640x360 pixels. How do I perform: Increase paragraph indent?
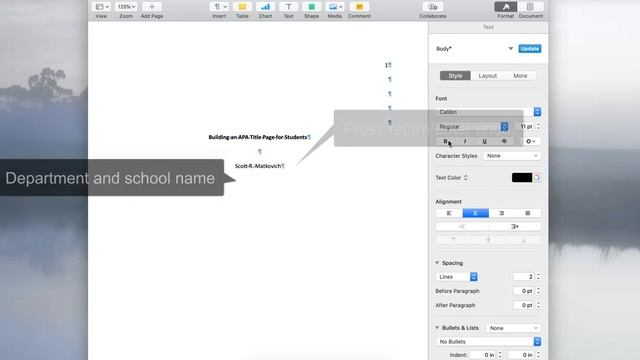coord(515,227)
